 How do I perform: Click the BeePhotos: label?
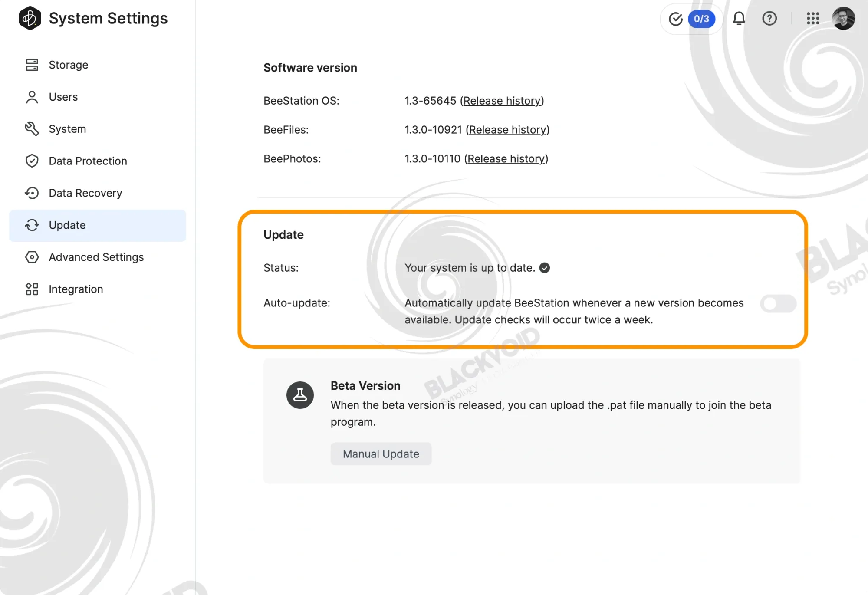[292, 159]
